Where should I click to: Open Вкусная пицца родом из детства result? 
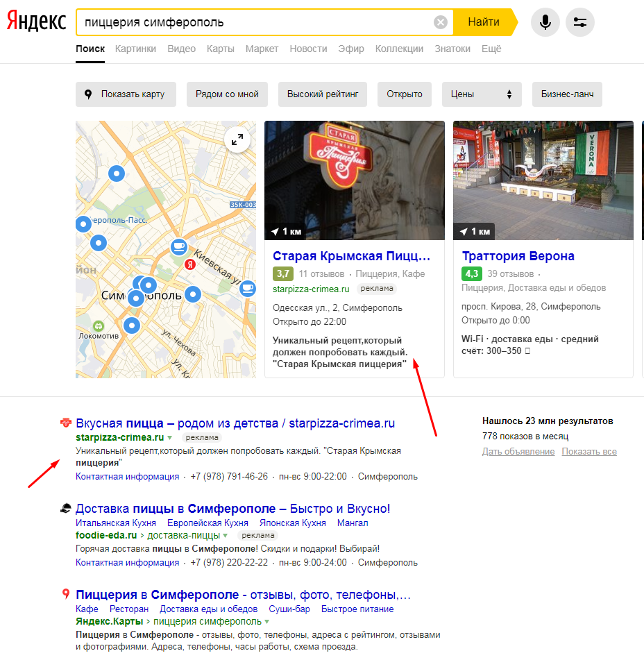click(235, 423)
